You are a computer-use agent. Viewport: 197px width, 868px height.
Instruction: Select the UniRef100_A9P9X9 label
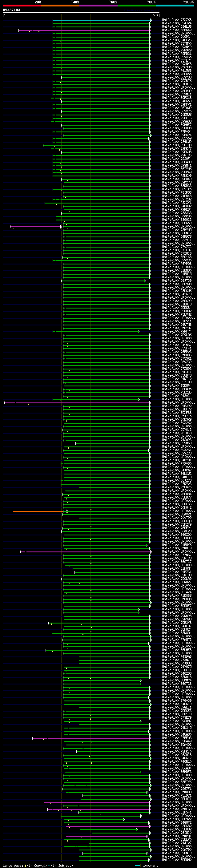point(177,50)
